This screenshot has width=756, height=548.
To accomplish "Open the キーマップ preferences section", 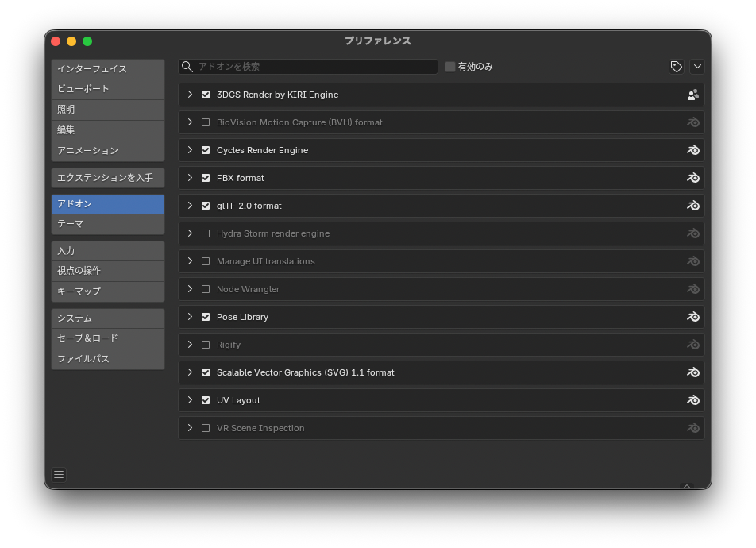I will pos(107,291).
